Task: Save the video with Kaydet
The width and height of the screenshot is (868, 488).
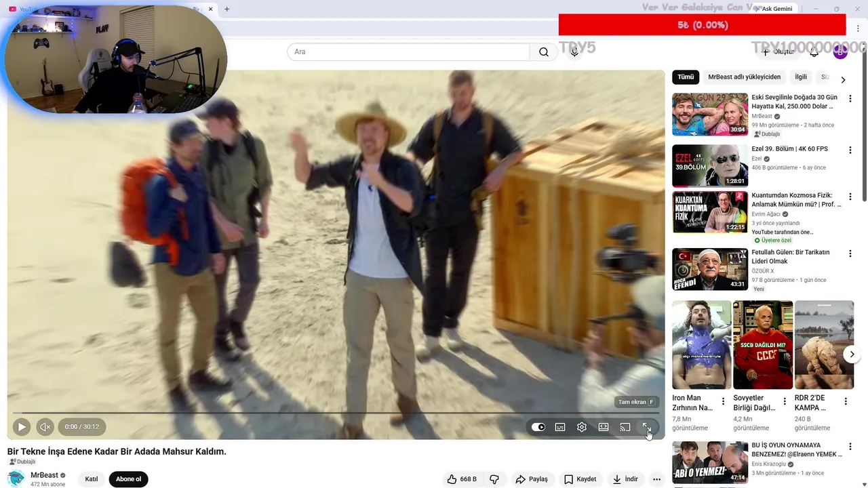Action: (x=580, y=479)
